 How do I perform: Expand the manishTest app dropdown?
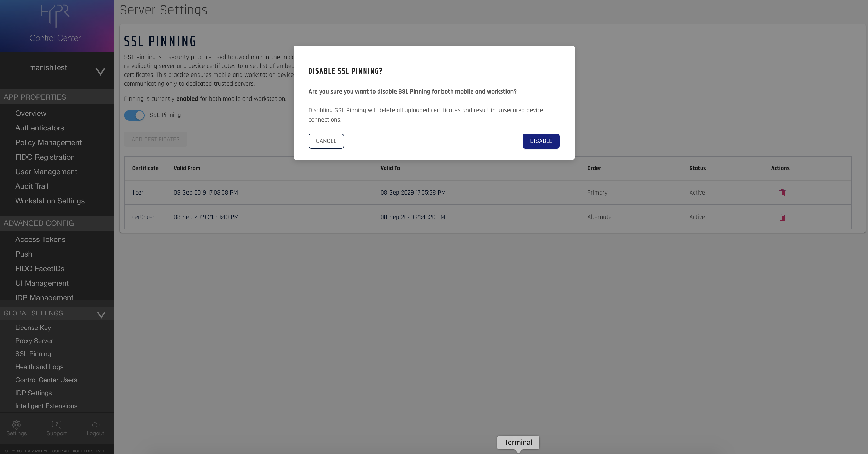pos(100,71)
